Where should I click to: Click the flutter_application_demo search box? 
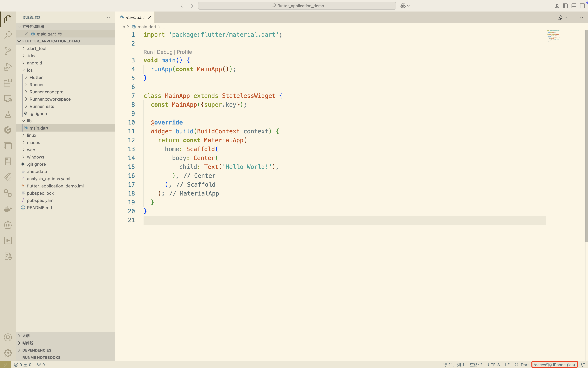(x=297, y=6)
